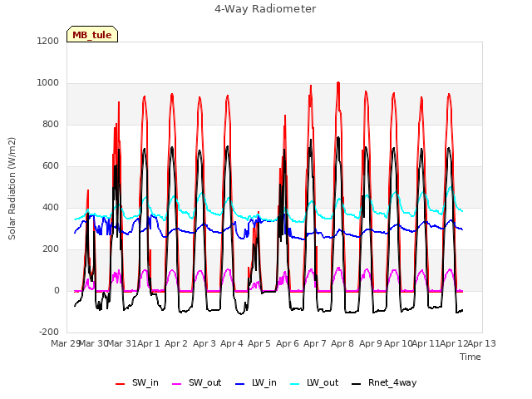Click the LW_out peak on Apr 12
The width and height of the screenshot is (532, 399).
(451, 187)
